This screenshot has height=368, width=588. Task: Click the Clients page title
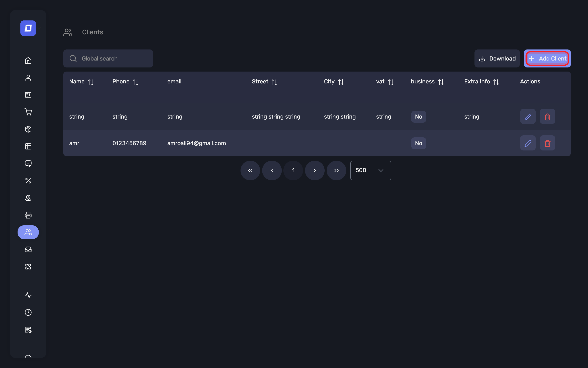(92, 32)
